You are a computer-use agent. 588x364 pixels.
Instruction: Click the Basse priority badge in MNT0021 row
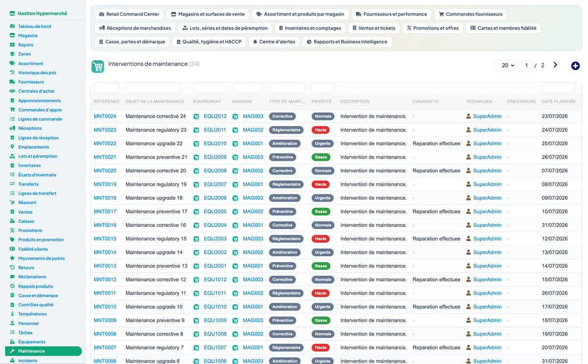point(321,157)
